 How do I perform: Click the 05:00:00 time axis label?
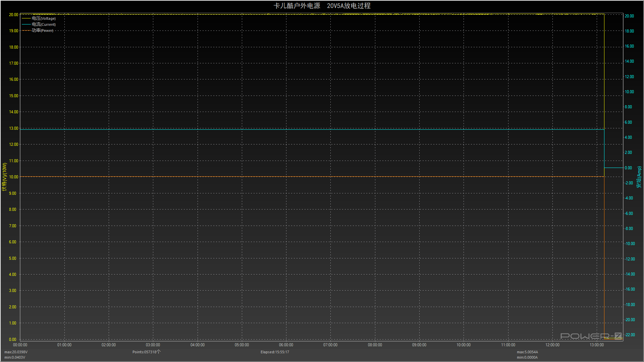coord(242,345)
